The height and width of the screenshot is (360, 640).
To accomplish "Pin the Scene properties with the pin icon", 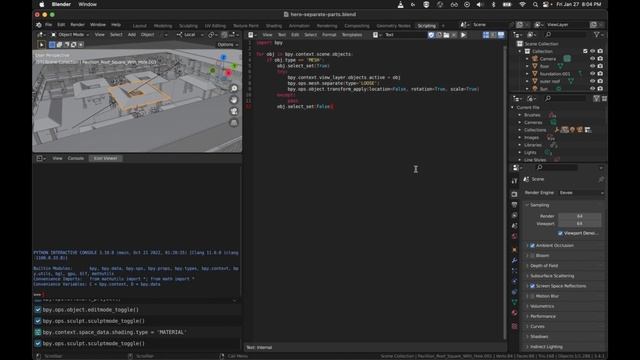I will (x=601, y=179).
